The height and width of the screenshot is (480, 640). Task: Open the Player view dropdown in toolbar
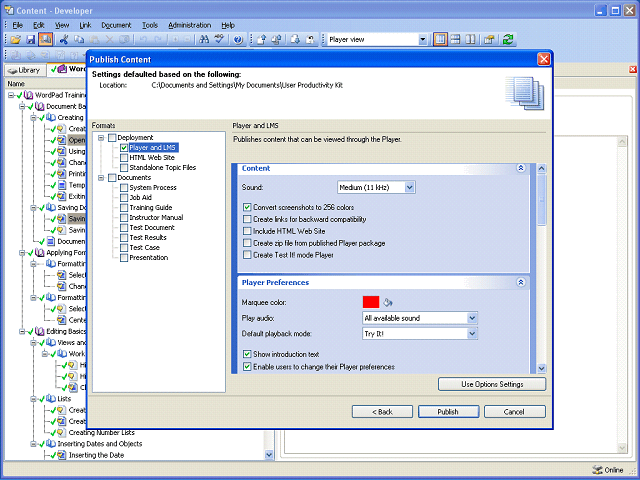pos(422,40)
